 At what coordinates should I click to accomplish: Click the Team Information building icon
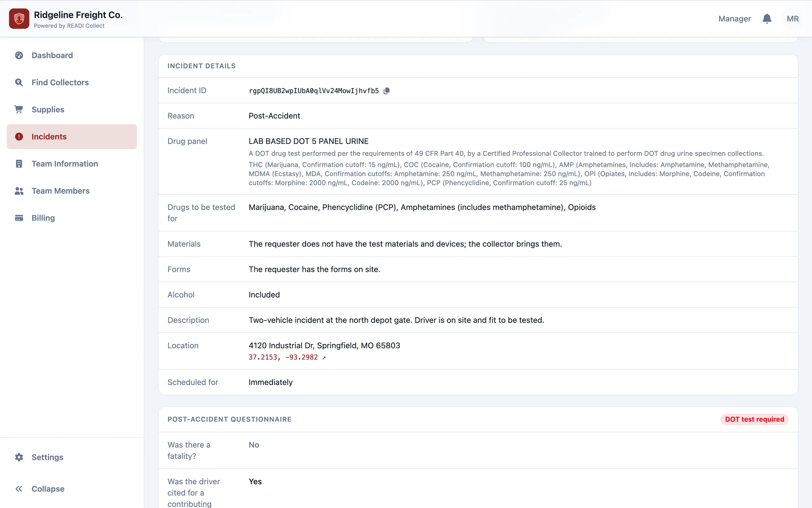pos(19,164)
